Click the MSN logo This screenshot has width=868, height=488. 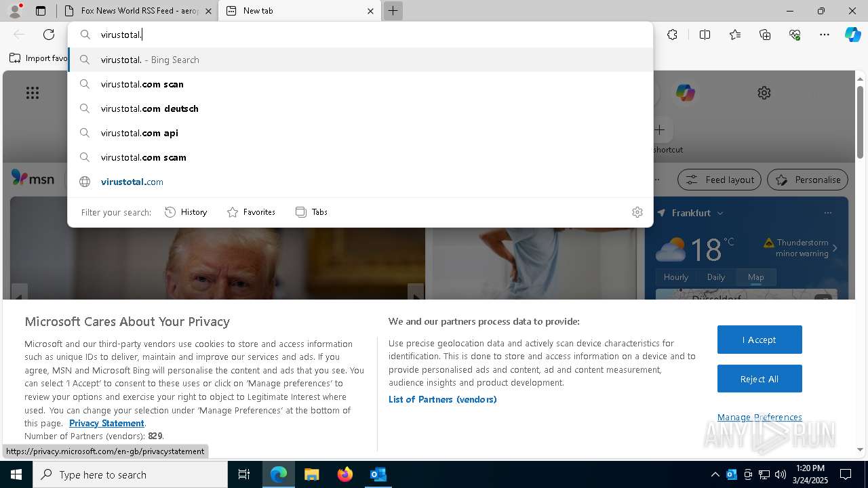click(x=33, y=178)
